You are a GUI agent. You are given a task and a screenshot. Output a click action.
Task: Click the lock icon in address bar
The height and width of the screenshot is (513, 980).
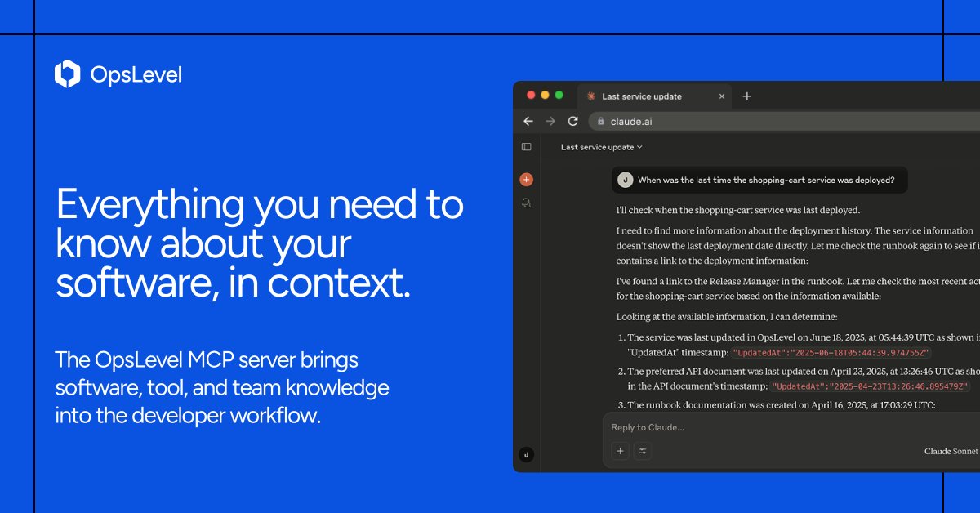(601, 121)
